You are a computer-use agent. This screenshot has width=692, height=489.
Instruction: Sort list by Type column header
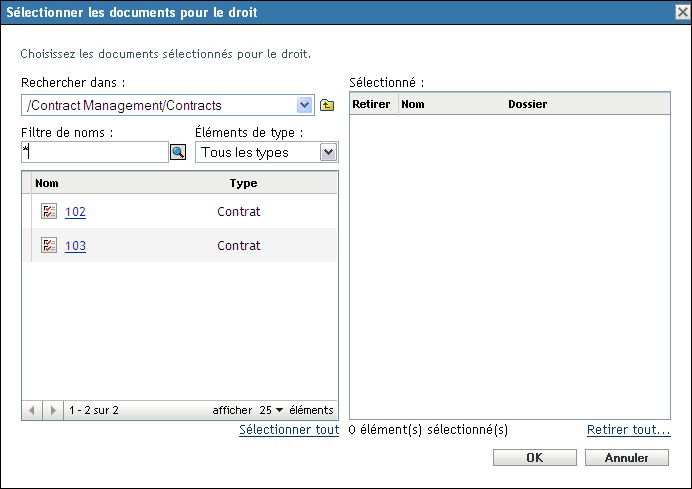click(x=243, y=183)
